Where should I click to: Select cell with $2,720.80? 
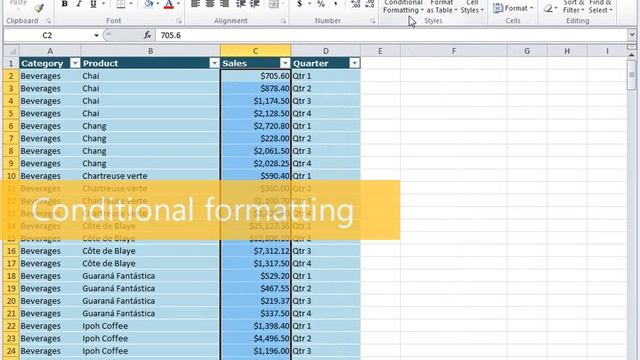coord(256,126)
